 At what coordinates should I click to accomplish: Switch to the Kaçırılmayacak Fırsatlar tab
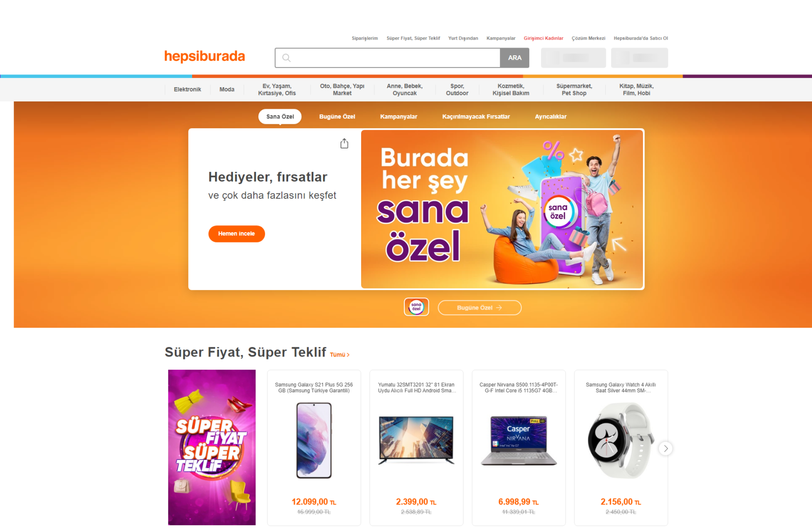pos(476,117)
